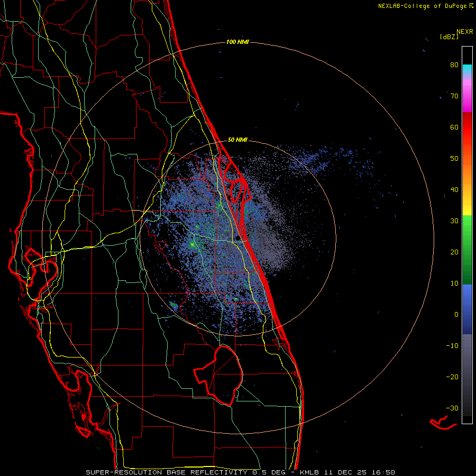476x476 pixels.
Task: Click the -30 value on dBZ scale
Action: (x=452, y=408)
